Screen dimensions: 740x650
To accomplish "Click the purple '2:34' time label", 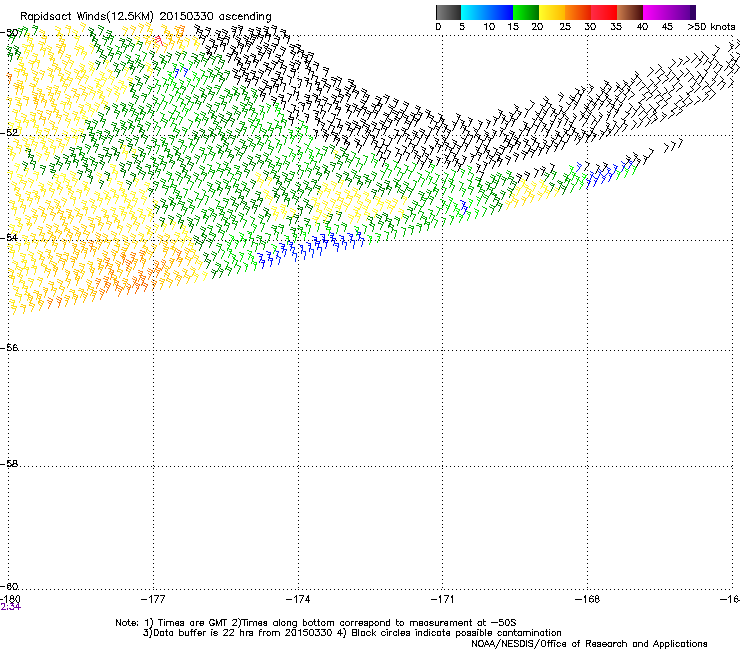I will pyautogui.click(x=10, y=607).
